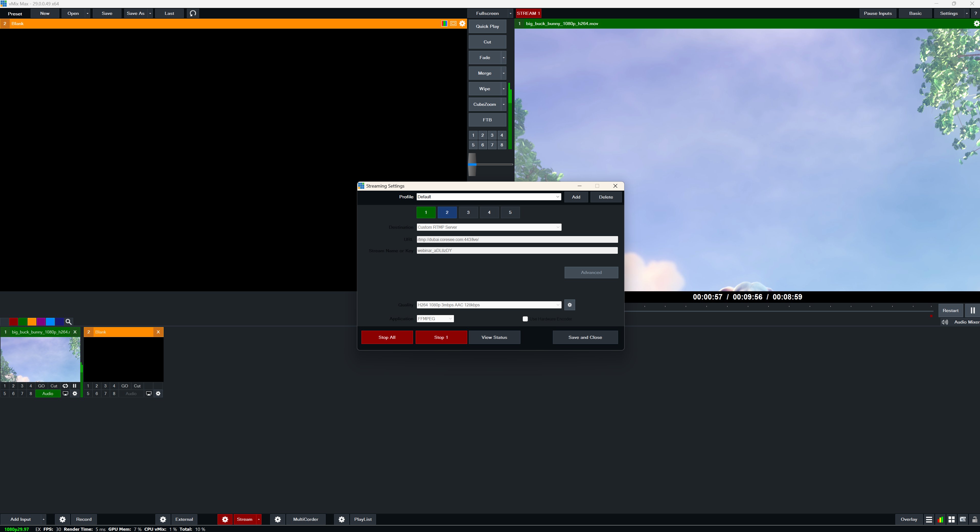980x532 pixels.
Task: Open the quality settings gear in Streaming Settings
Action: (569, 305)
